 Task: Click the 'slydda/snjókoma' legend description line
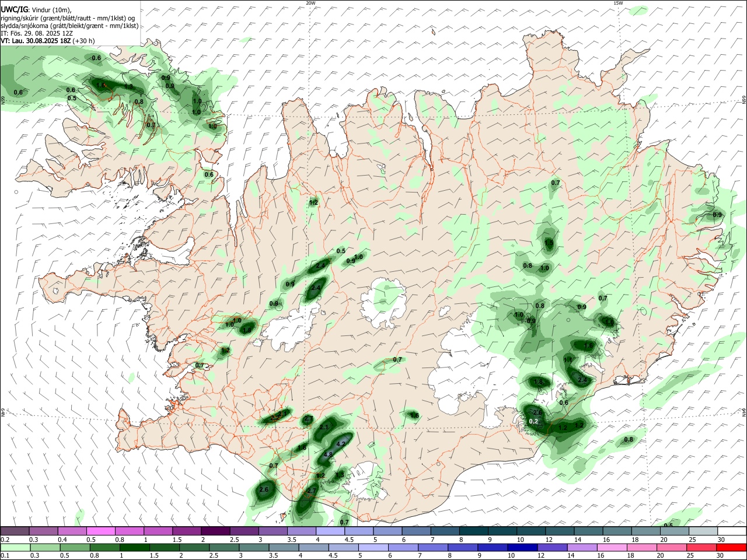click(69, 26)
